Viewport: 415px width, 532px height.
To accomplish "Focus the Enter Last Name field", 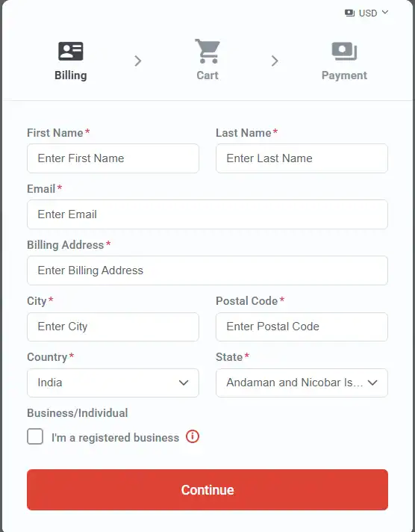I will [x=302, y=158].
